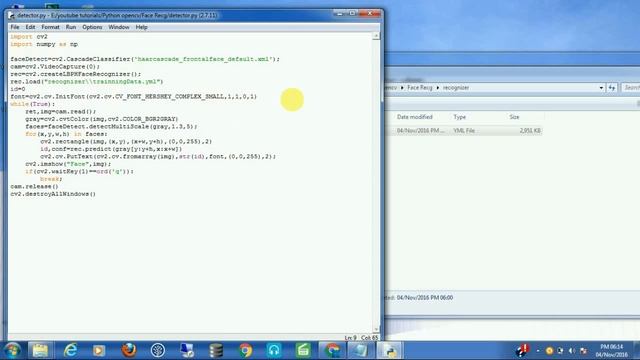The height and width of the screenshot is (360, 640).
Task: Open the database cylinder taskbar app
Action: [216, 350]
